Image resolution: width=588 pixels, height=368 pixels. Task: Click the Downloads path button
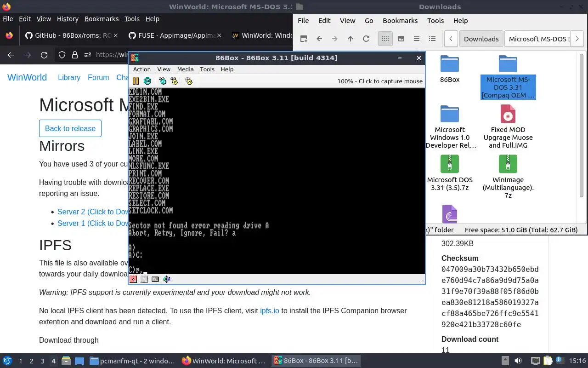coord(481,39)
